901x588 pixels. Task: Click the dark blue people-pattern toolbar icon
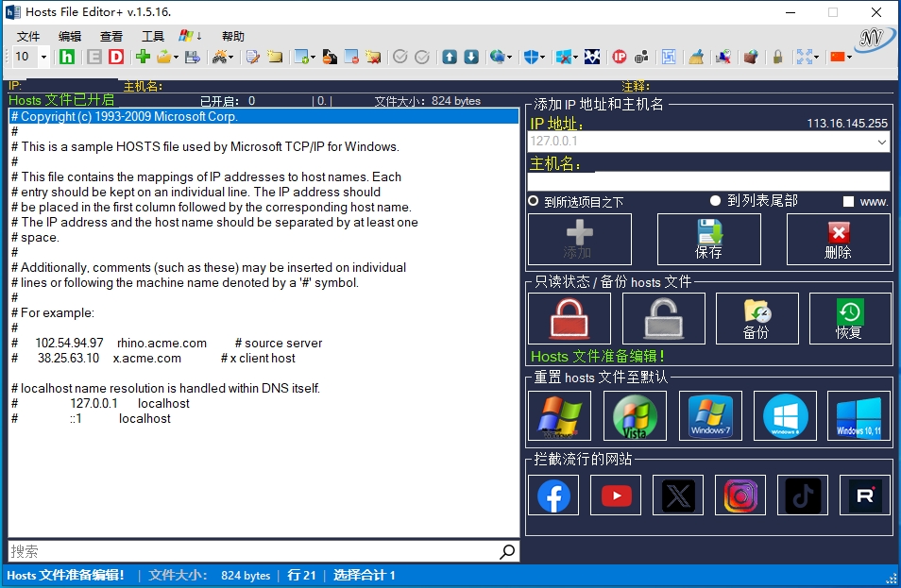(x=592, y=57)
